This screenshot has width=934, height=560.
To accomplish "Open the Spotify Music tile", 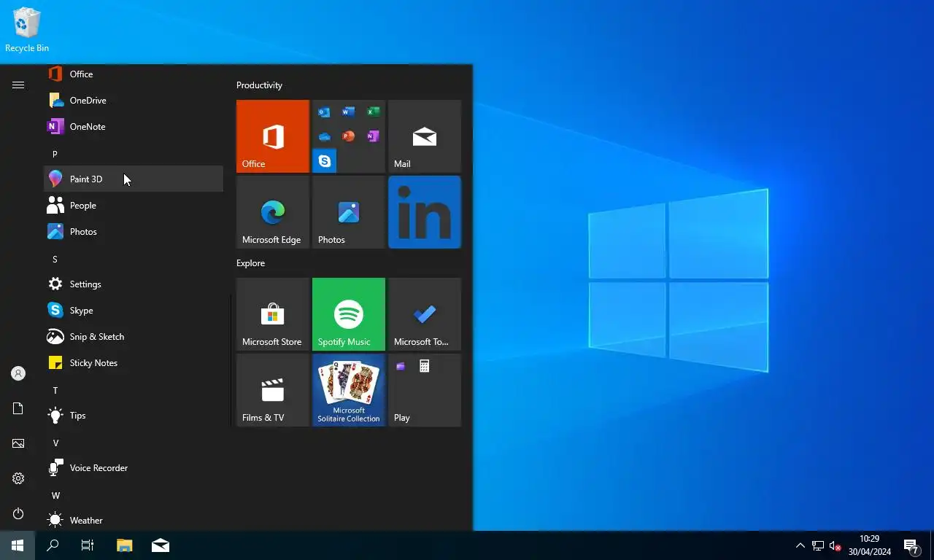I will (349, 314).
